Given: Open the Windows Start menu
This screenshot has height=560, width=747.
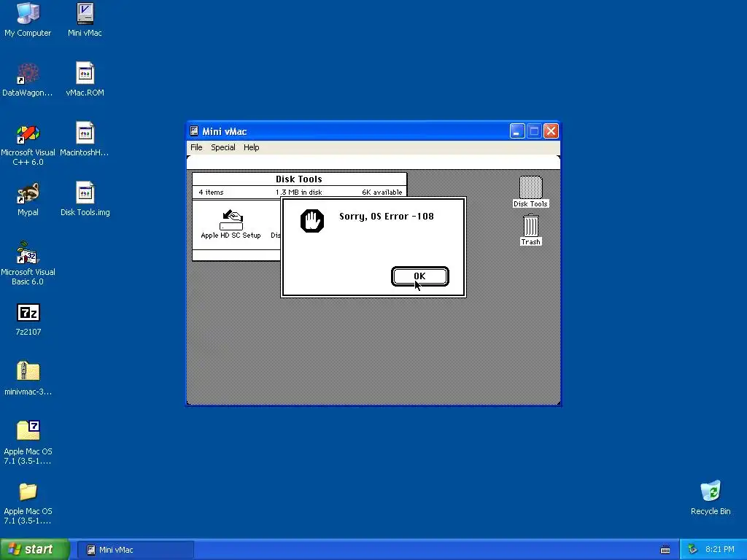Looking at the screenshot, I should (34, 549).
